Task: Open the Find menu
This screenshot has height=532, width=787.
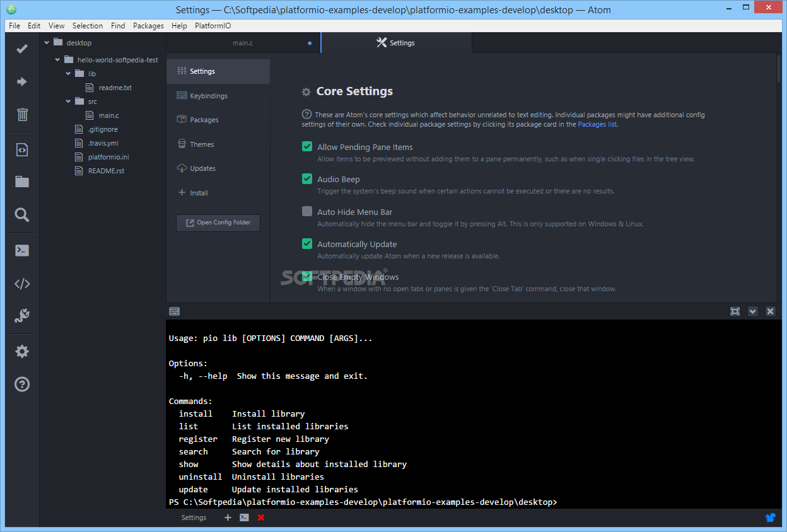Action: tap(118, 26)
